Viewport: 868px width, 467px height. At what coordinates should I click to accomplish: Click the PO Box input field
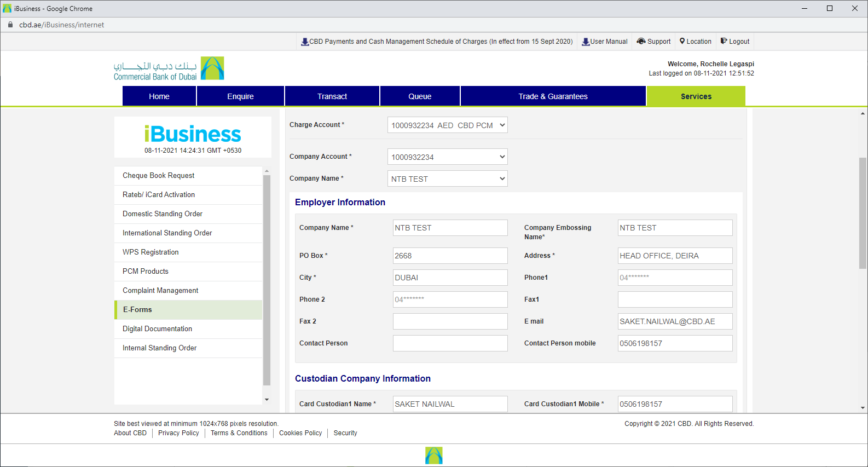(450, 256)
